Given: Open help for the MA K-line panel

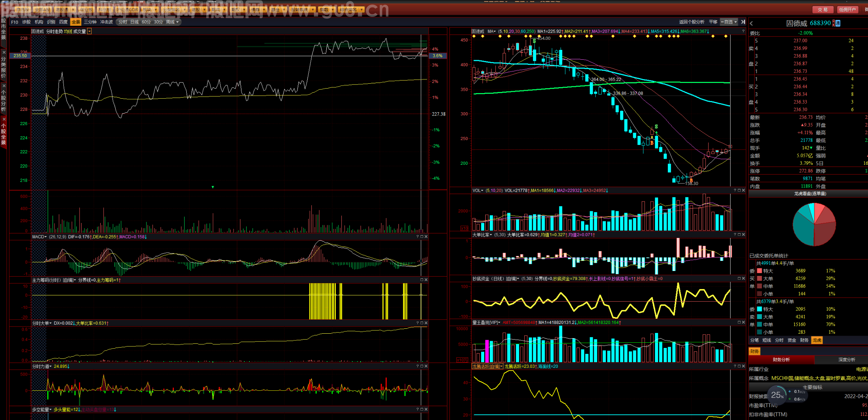Looking at the screenshot, I should point(743,32).
